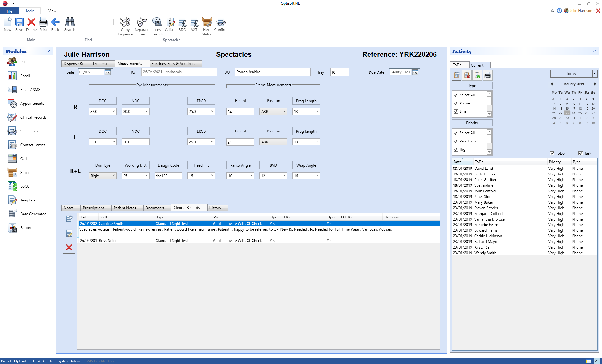Image resolution: width=602 pixels, height=364 pixels.
Task: Disable the Very High priority checkbox
Action: [x=456, y=141]
